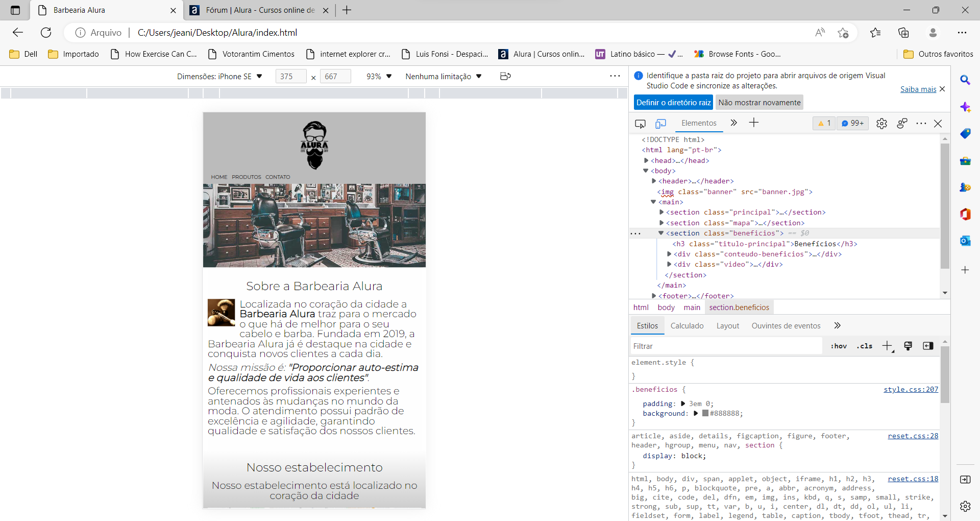The image size is (980, 521).
Task: Expand div class video node
Action: 669,264
